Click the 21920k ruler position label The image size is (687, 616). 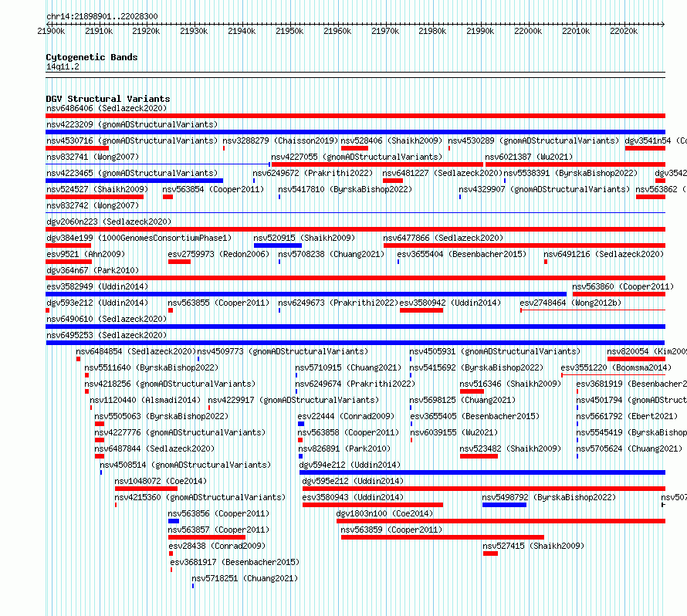click(146, 31)
